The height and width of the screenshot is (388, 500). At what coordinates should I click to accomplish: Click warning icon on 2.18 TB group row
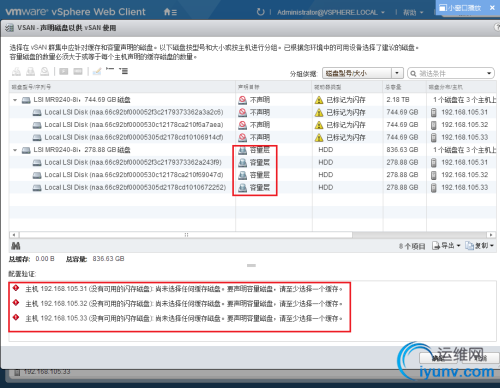point(319,100)
